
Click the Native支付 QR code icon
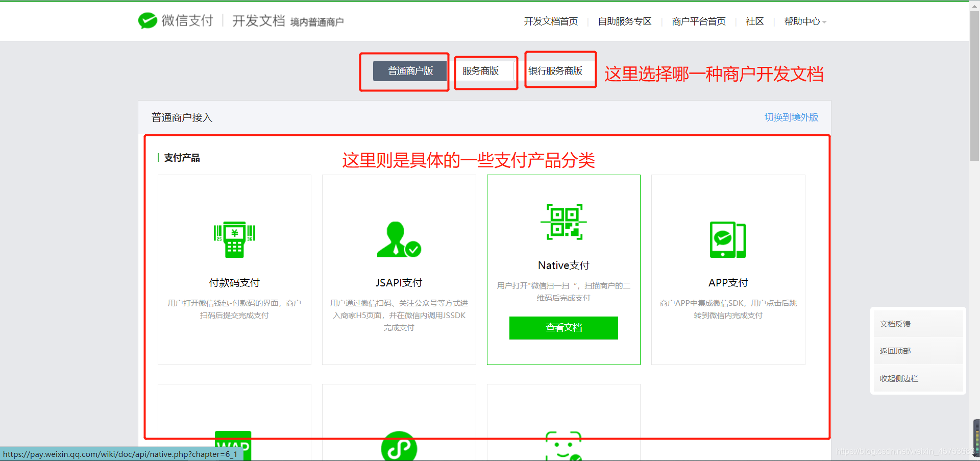pos(563,222)
